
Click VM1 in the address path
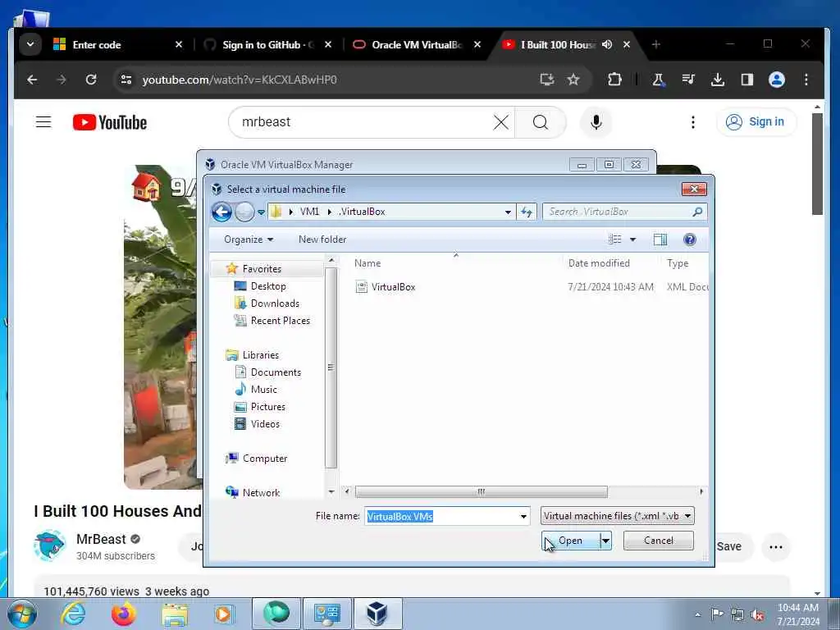pyautogui.click(x=309, y=212)
